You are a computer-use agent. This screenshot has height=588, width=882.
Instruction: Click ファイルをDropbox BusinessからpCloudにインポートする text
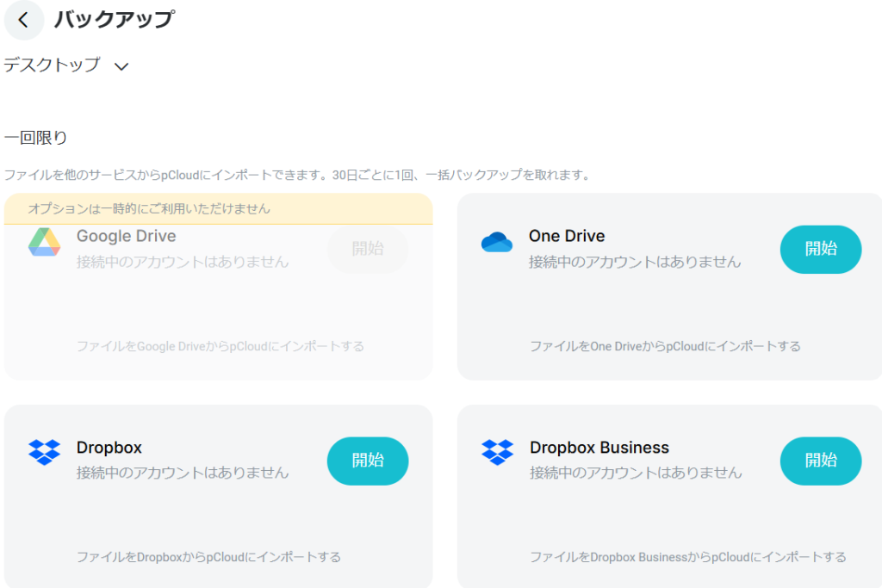[688, 557]
